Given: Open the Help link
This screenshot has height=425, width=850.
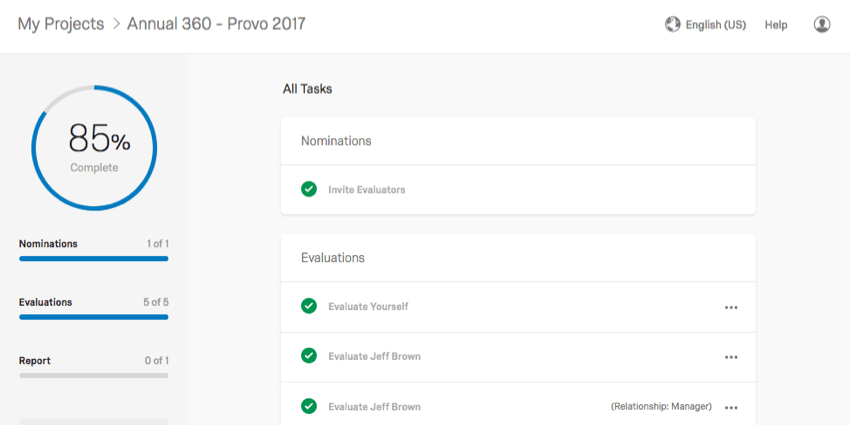Looking at the screenshot, I should click(776, 25).
